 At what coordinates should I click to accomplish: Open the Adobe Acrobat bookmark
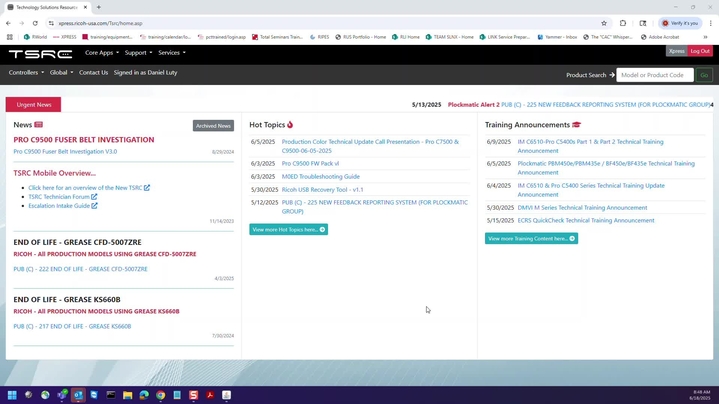[660, 37]
